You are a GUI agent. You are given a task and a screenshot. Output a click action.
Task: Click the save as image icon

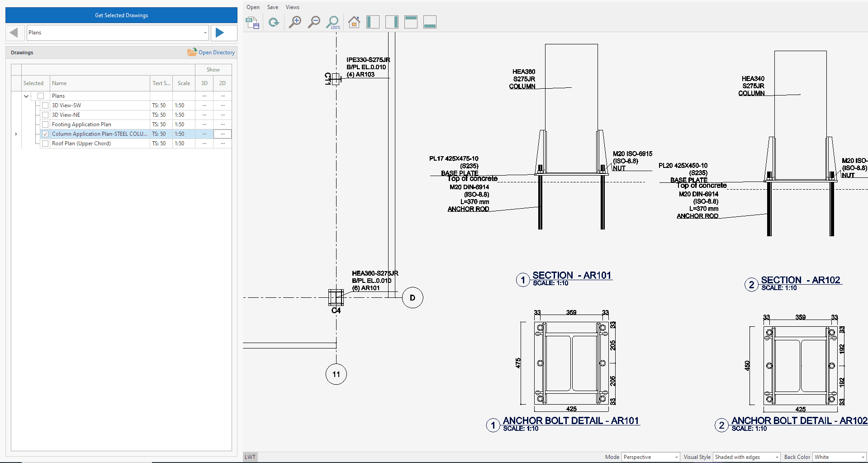[x=252, y=22]
